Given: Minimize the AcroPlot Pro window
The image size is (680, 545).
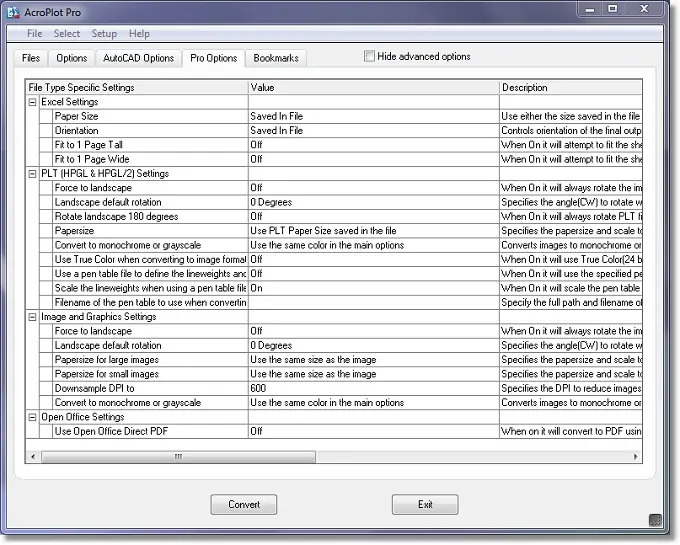Looking at the screenshot, I should click(590, 9).
